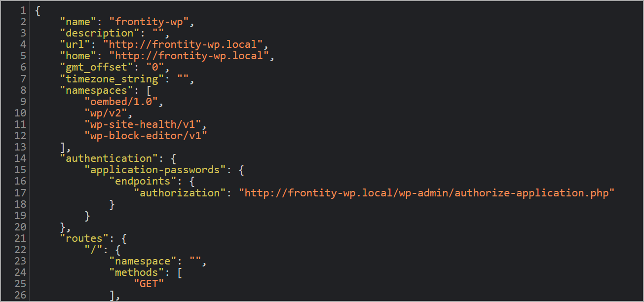Click the "timezone_string" key
644x302 pixels.
[112, 78]
